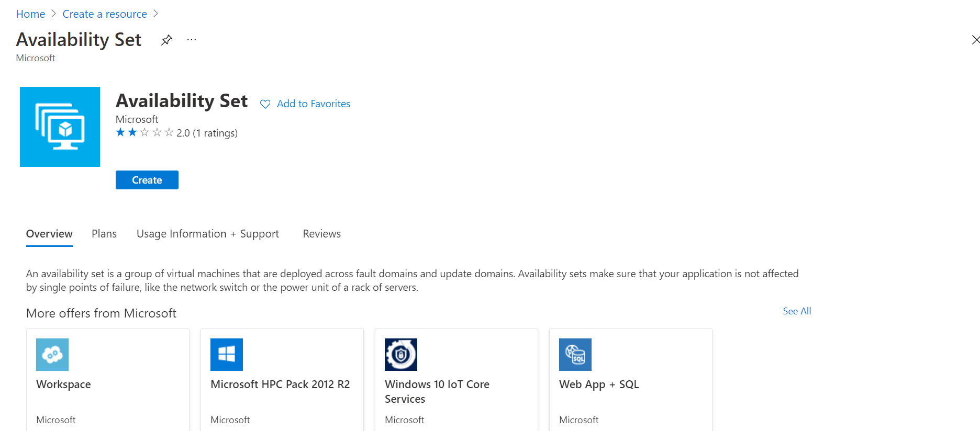
Task: Click Microsoft publisher under HPC Pack card
Action: tap(230, 420)
